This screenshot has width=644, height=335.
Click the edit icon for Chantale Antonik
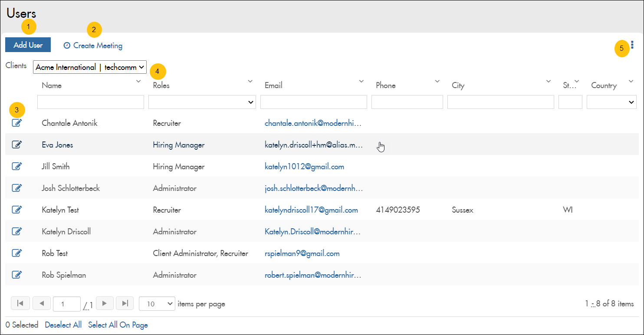(16, 123)
